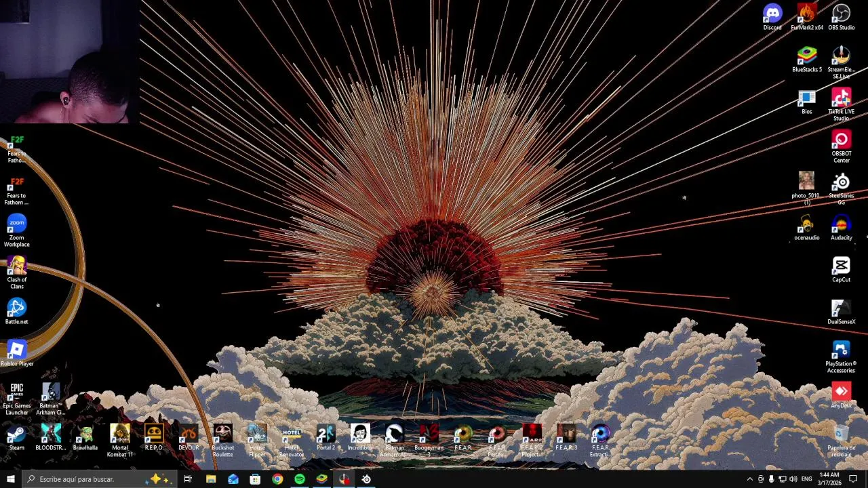
Task: Open the notification center icon
Action: pyautogui.click(x=853, y=479)
